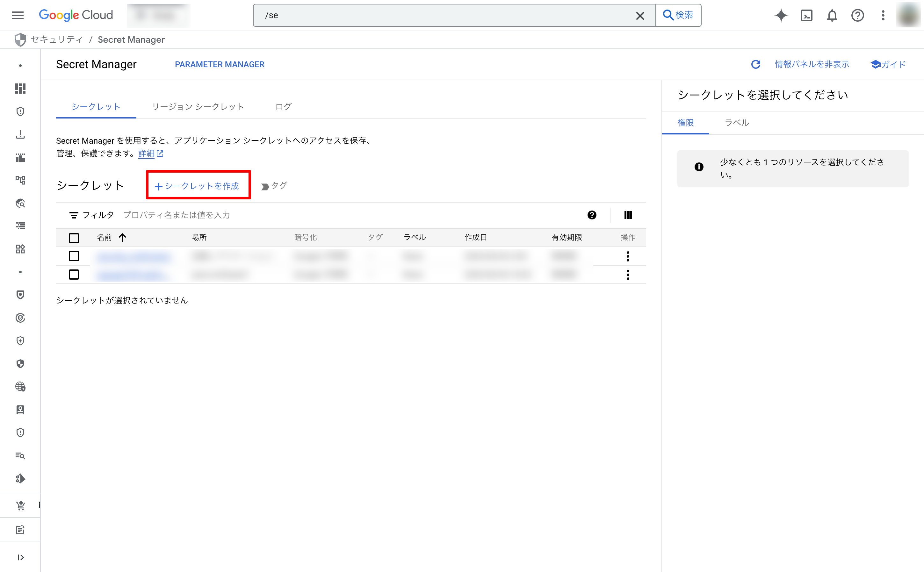
Task: Click the refresh icon near 情報パネルを非表示
Action: [x=756, y=64]
